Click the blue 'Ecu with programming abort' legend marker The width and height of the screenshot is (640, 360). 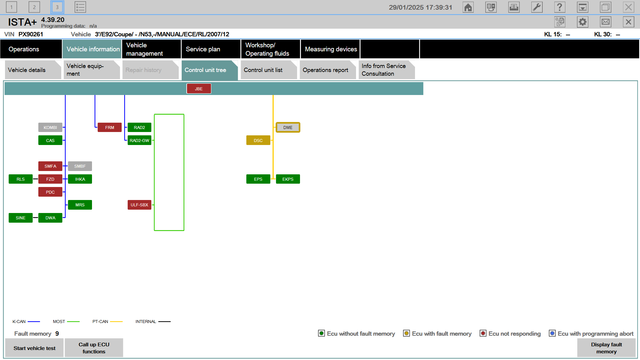[x=552, y=333]
